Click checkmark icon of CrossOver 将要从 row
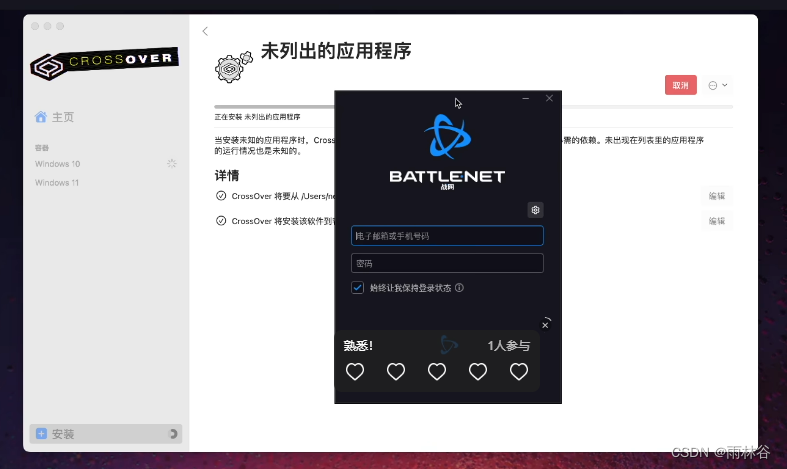The width and height of the screenshot is (787, 469). point(221,196)
